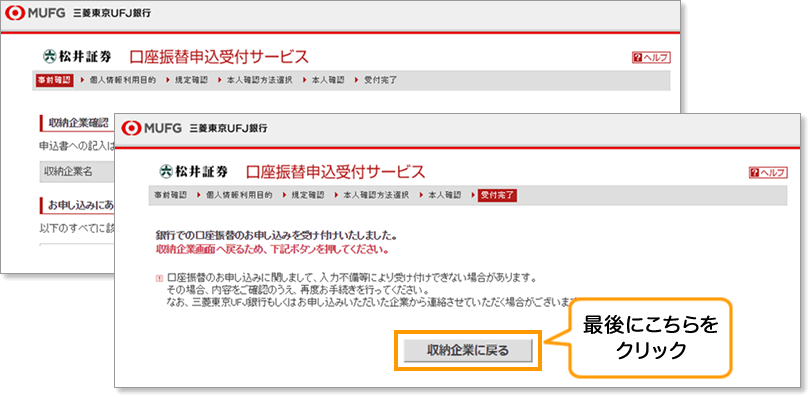Select 個人情報利用目的 step in back window
Image resolution: width=809 pixels, height=397 pixels.
pos(122,81)
